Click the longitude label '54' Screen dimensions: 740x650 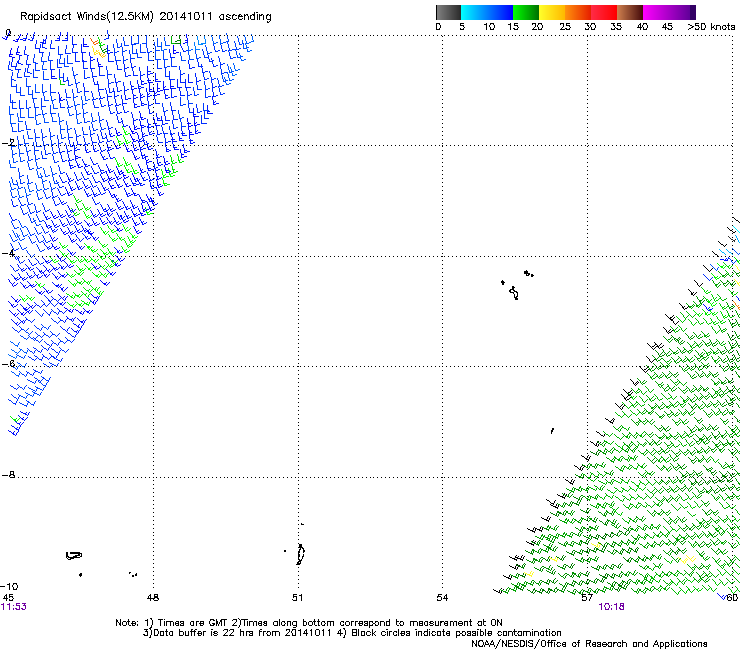tap(442, 598)
